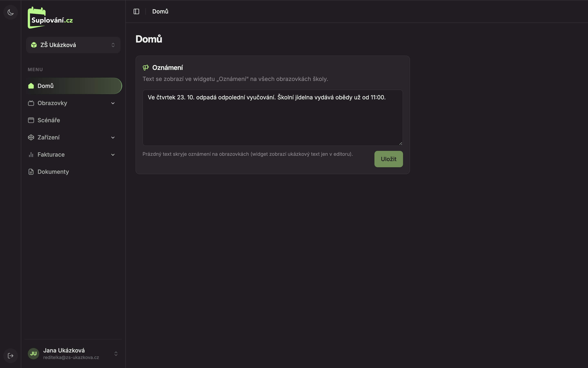
Task: Click the Zařízení device icon
Action: coord(31,138)
